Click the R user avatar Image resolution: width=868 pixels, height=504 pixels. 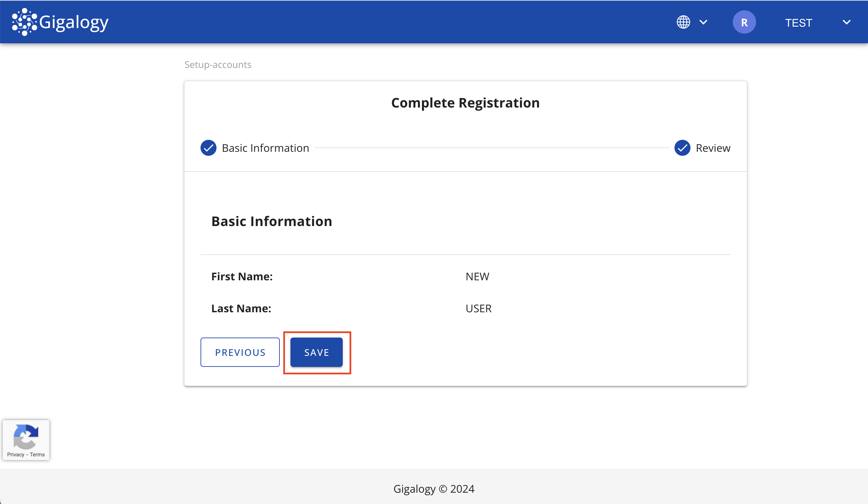[x=744, y=22]
